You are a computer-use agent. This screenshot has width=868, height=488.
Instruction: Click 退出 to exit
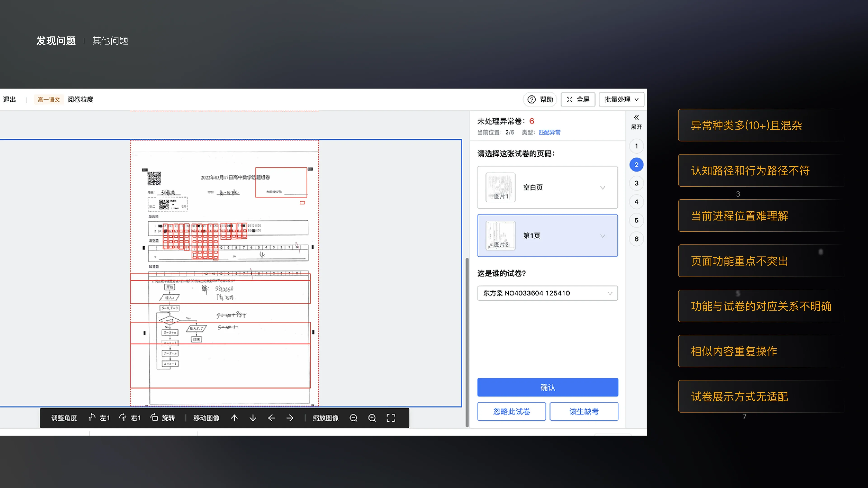click(x=9, y=99)
